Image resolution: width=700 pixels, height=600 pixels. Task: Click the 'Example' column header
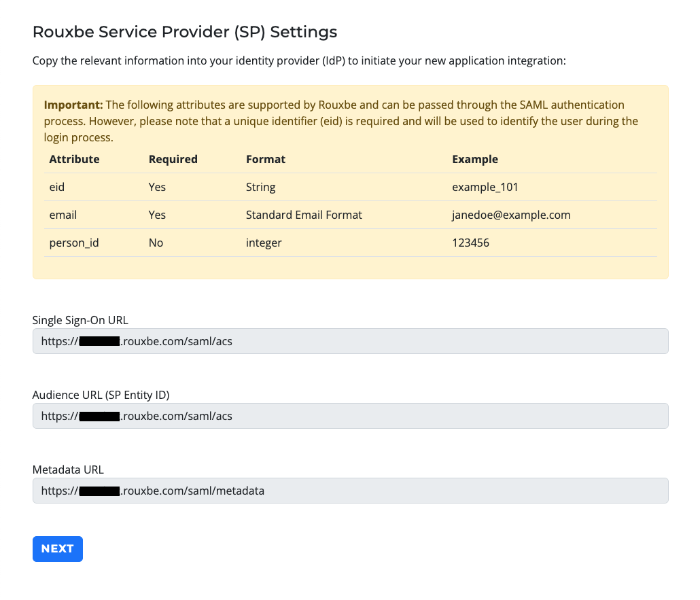coord(475,160)
